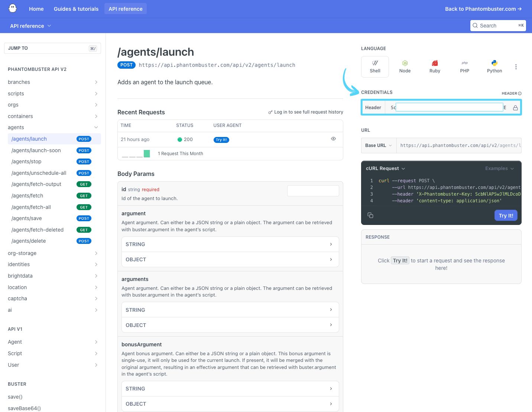This screenshot has width=532, height=412.
Task: Expand STRING option under argument
Action: 230,244
